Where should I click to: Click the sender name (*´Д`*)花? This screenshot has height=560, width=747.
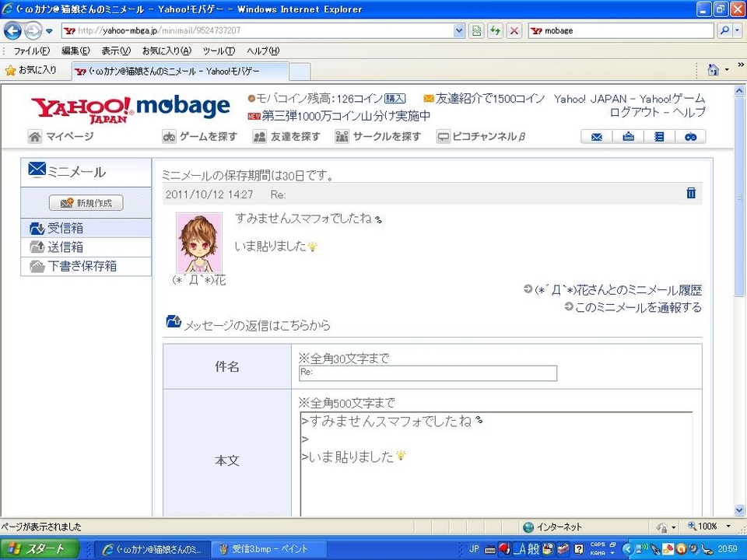click(x=199, y=280)
